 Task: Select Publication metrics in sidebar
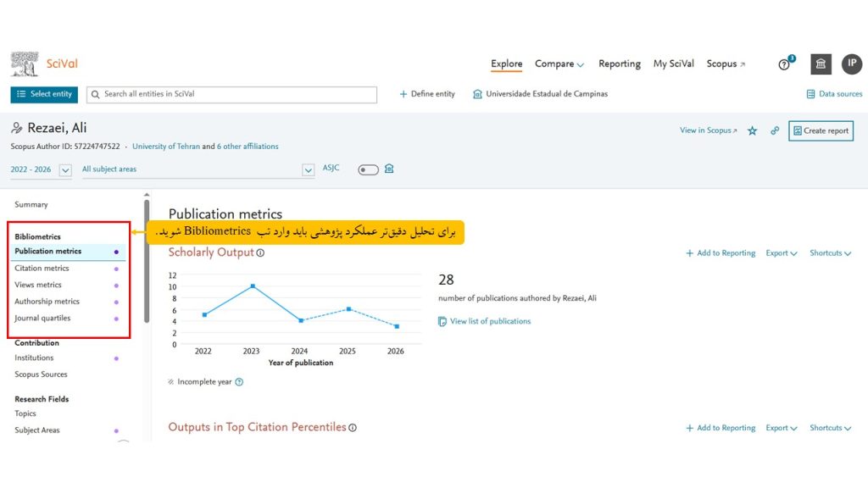pos(67,252)
